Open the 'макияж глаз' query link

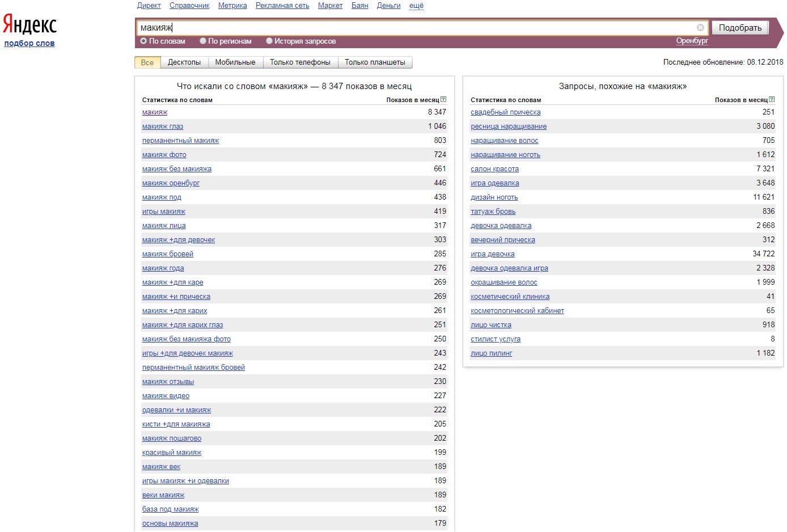163,126
